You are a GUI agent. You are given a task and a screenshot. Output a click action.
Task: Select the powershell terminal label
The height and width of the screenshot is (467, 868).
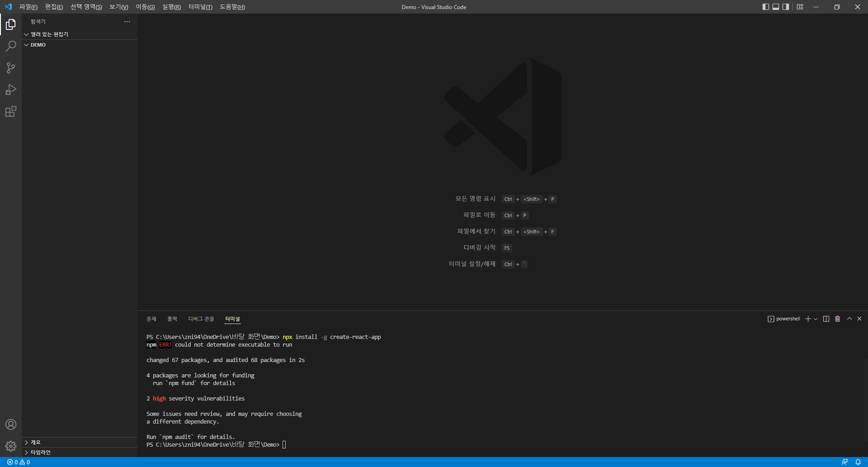tap(784, 319)
